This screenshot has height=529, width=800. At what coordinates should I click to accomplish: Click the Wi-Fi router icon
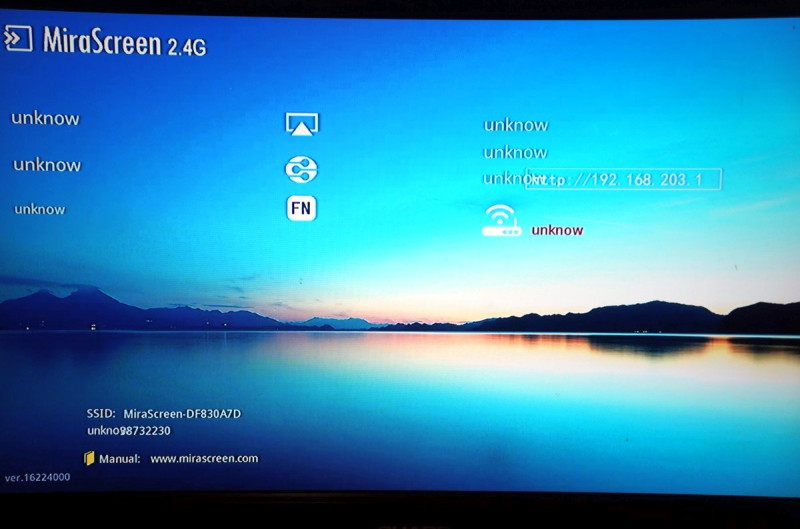501,222
